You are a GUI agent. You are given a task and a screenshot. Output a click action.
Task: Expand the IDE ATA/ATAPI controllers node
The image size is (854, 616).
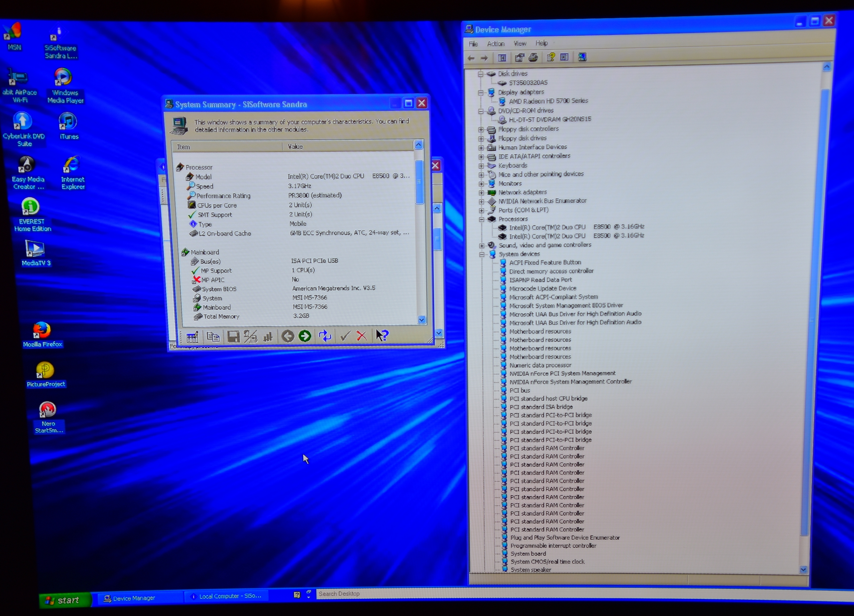pos(481,156)
